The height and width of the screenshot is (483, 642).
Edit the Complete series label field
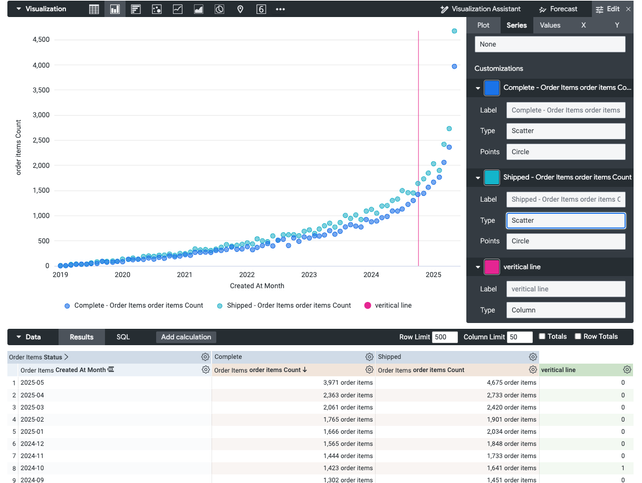tap(566, 110)
